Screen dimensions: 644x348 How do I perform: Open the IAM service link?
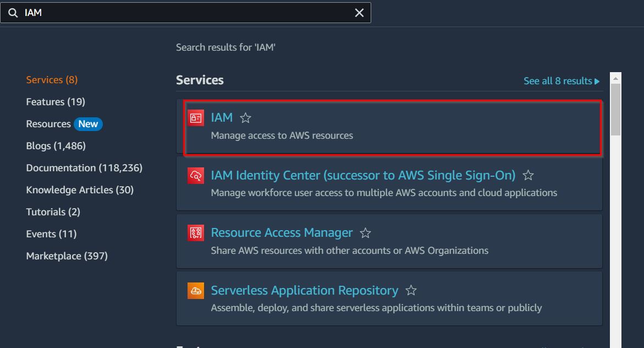(222, 117)
